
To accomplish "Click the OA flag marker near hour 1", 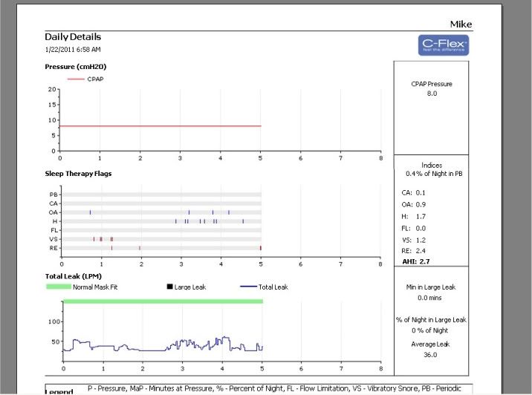I will 91,212.
